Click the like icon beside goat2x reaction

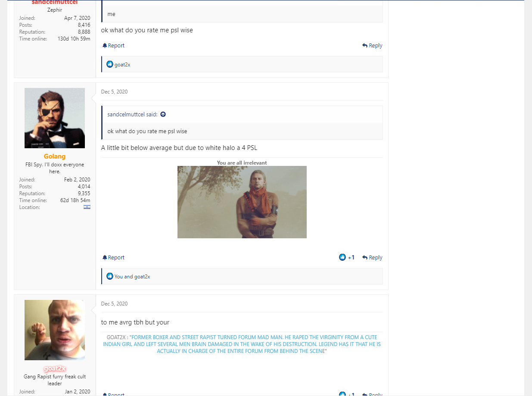pos(110,64)
